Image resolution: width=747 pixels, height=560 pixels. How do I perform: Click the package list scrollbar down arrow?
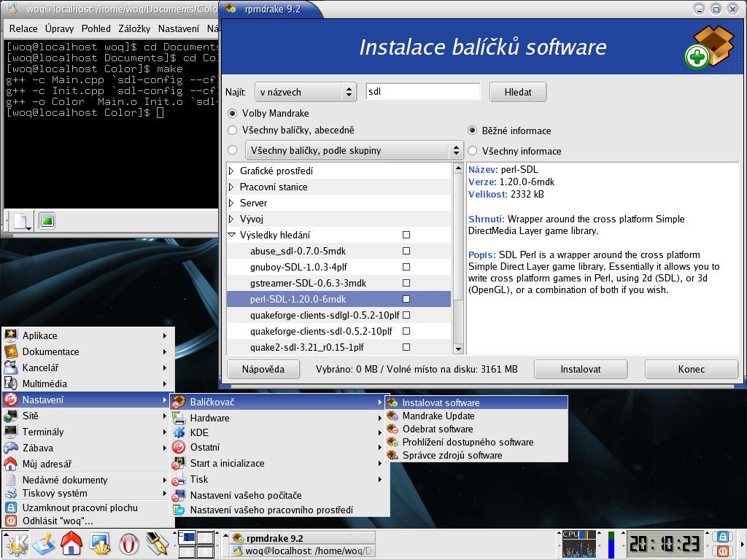(458, 349)
